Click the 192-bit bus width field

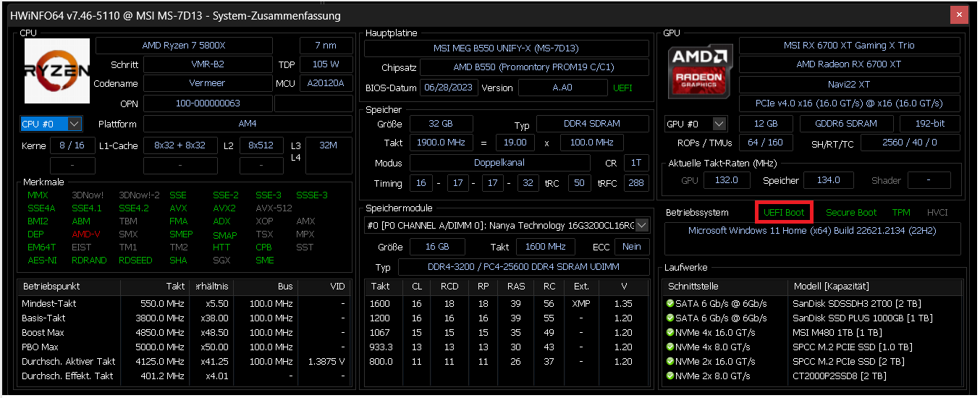929,124
